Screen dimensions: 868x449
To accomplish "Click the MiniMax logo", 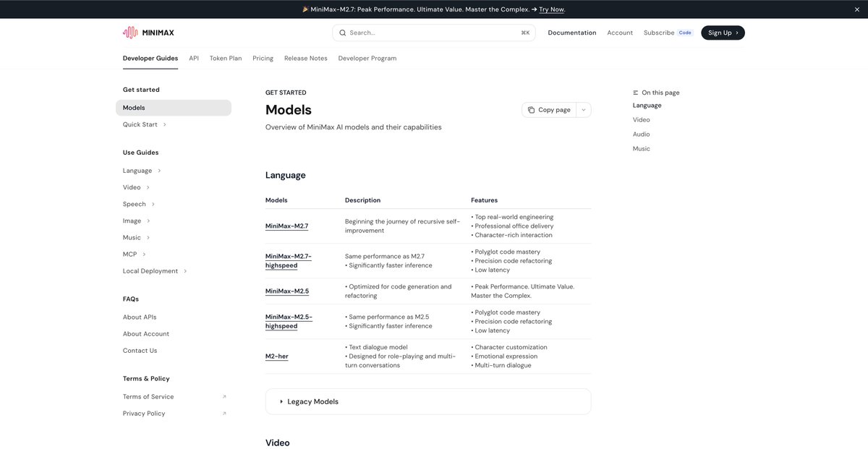I will [148, 33].
